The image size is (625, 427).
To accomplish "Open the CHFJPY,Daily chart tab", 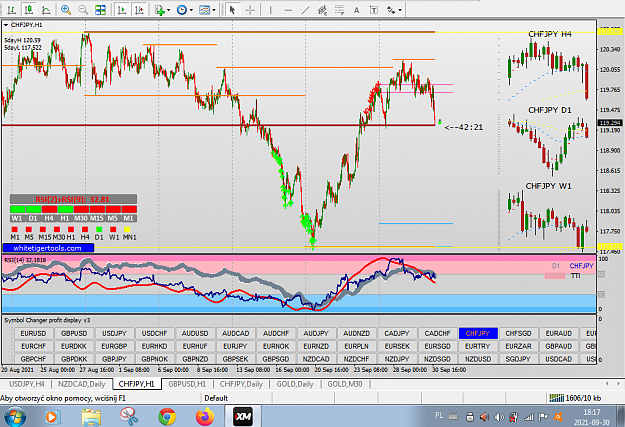I will (241, 384).
